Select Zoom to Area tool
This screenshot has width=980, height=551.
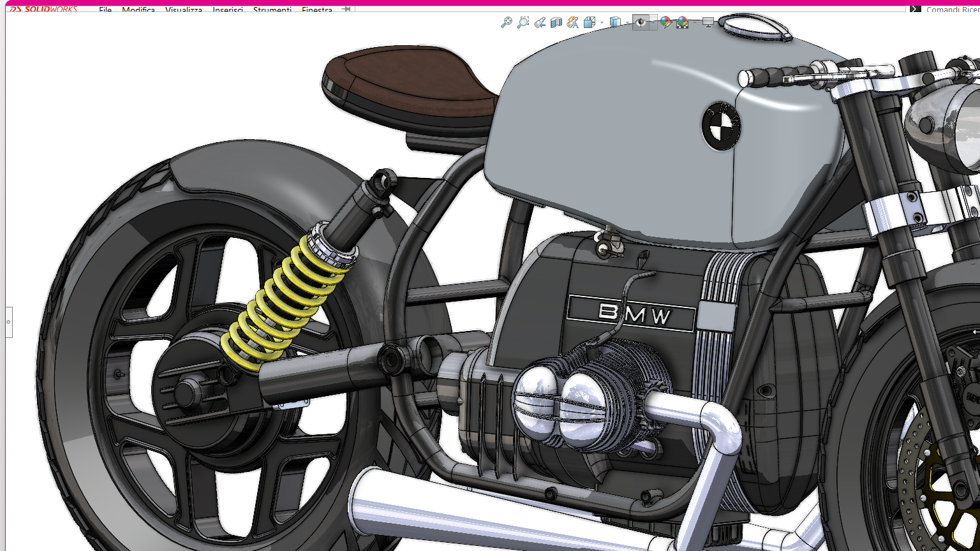coord(523,22)
